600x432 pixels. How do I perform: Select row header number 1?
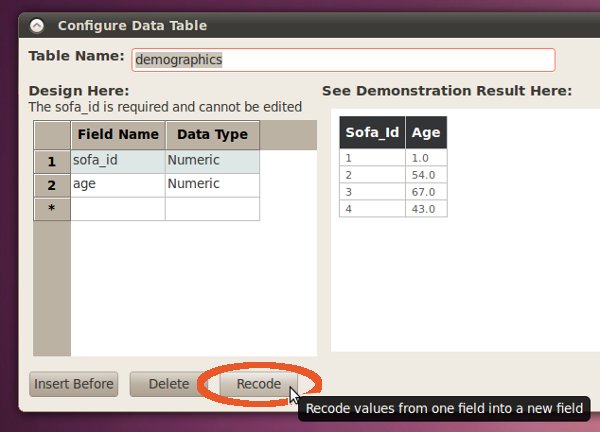click(52, 161)
